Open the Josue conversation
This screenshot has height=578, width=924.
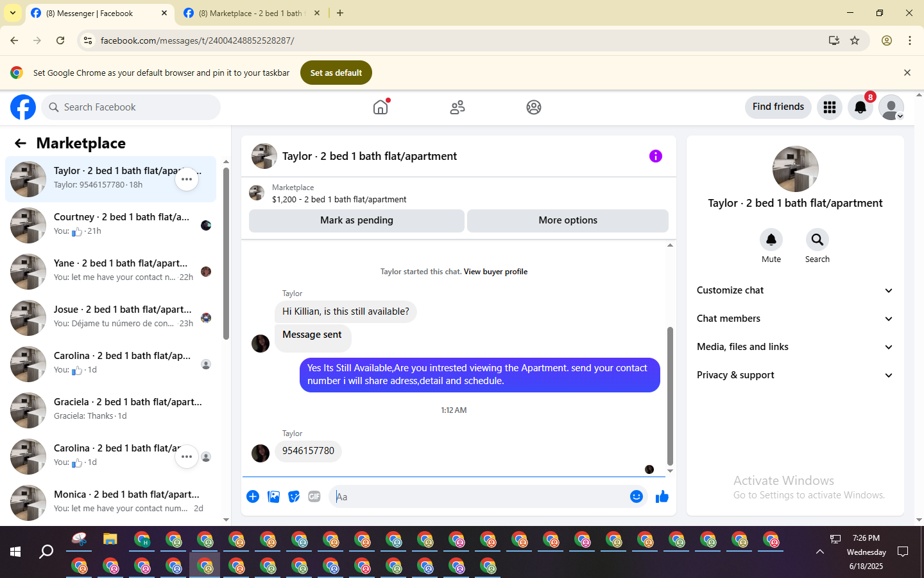click(x=110, y=318)
